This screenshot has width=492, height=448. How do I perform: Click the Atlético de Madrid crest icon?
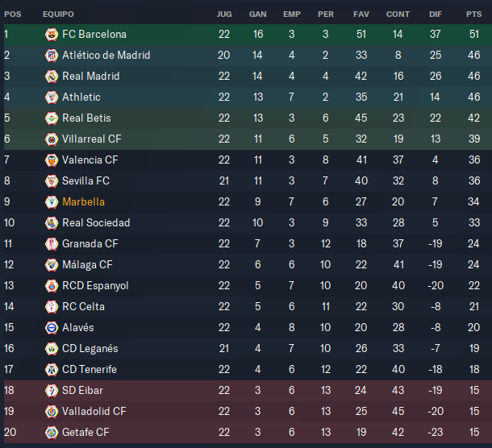pyautogui.click(x=52, y=55)
